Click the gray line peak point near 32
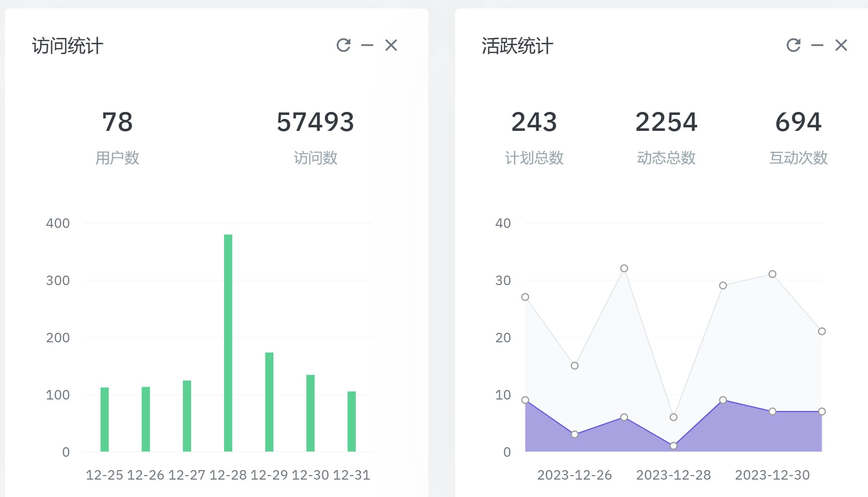 (624, 268)
